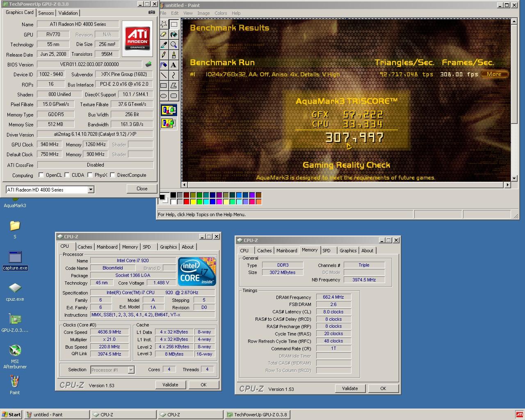Viewport: 525px width, 420px height.
Task: Open the Image menu in Paint
Action: [x=203, y=13]
